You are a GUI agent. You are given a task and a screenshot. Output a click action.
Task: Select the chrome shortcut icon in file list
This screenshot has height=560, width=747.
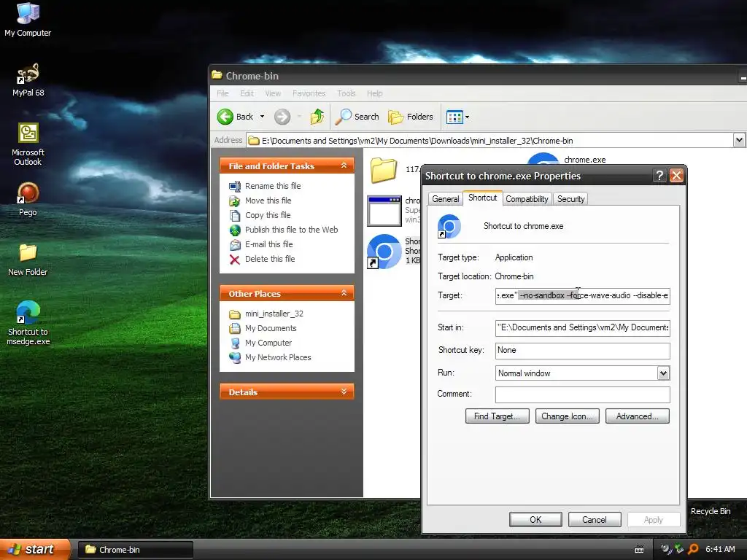(384, 252)
